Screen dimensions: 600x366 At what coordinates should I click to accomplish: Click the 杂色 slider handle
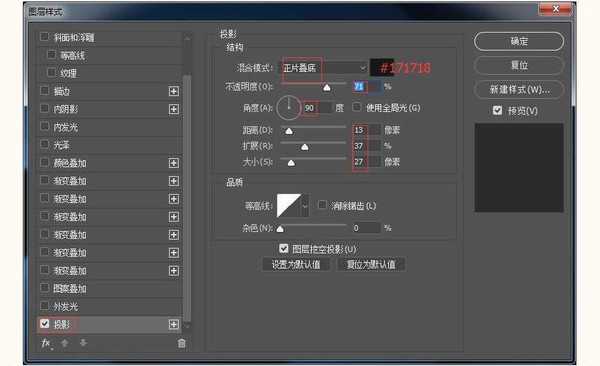(280, 229)
